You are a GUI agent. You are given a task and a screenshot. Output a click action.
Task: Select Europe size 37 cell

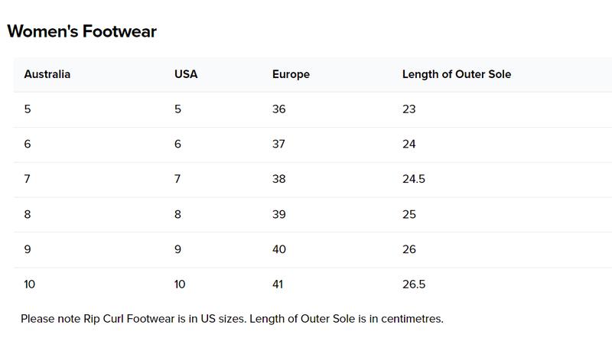pos(278,144)
